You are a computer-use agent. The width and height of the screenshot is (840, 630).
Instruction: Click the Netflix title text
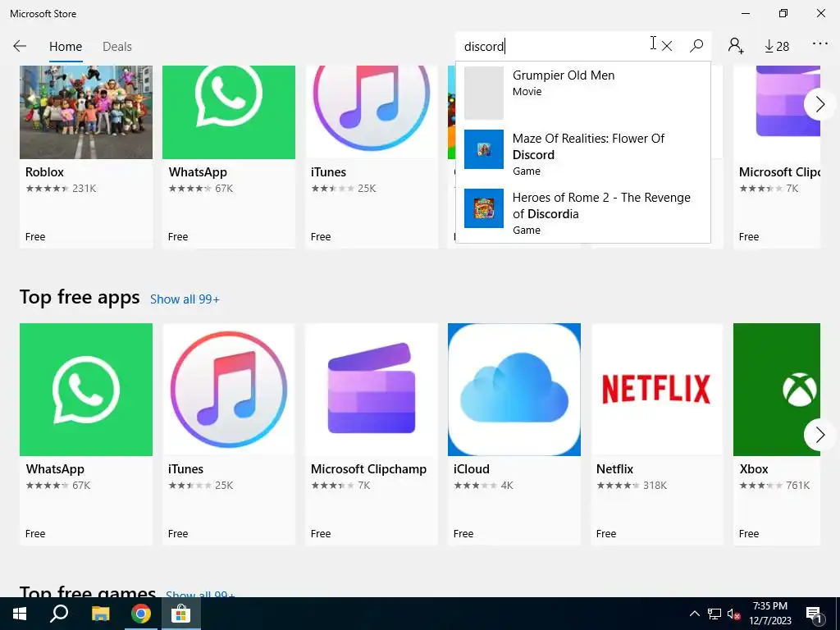click(614, 468)
